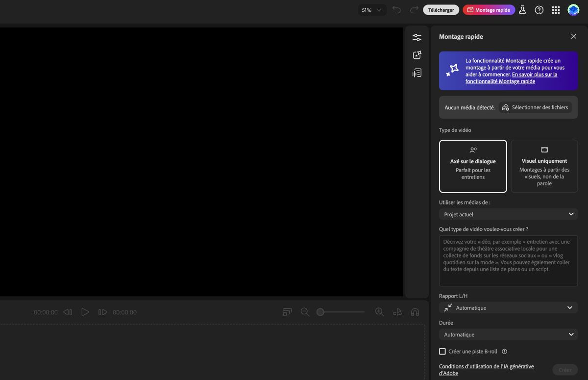Open the zoom level 51% dropdown
This screenshot has width=588, height=380.
[x=372, y=10]
